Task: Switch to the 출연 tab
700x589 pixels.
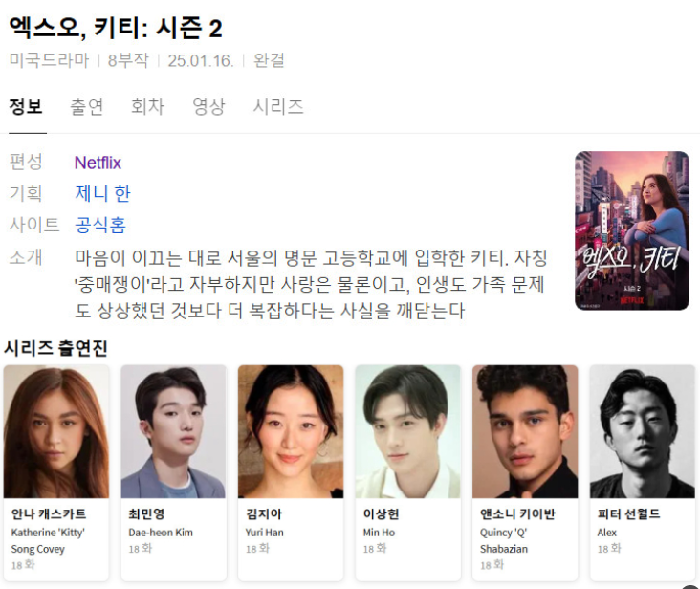Action: [87, 107]
